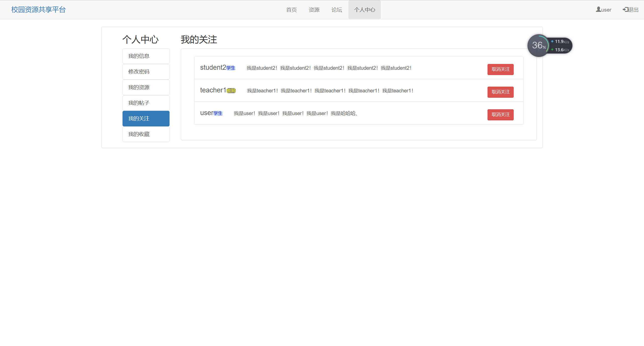Screen dimensions: 644x346
Task: Select the 个人中心 navbar tab
Action: [x=364, y=10]
